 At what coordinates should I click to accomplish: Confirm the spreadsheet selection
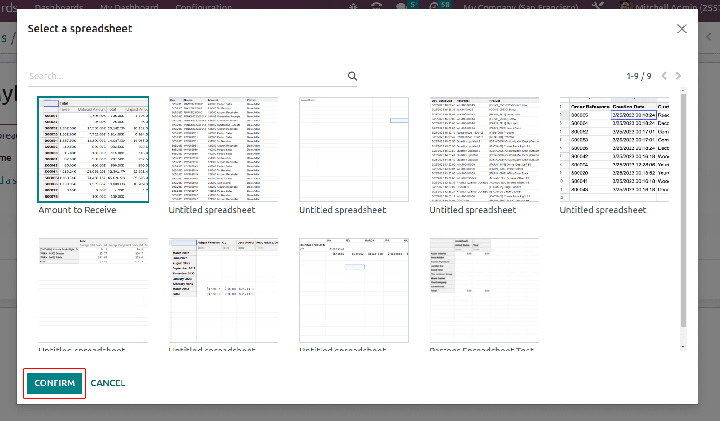(x=54, y=383)
